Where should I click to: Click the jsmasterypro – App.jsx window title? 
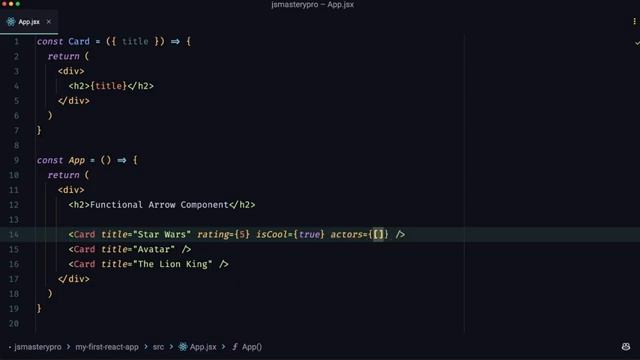(x=313, y=5)
